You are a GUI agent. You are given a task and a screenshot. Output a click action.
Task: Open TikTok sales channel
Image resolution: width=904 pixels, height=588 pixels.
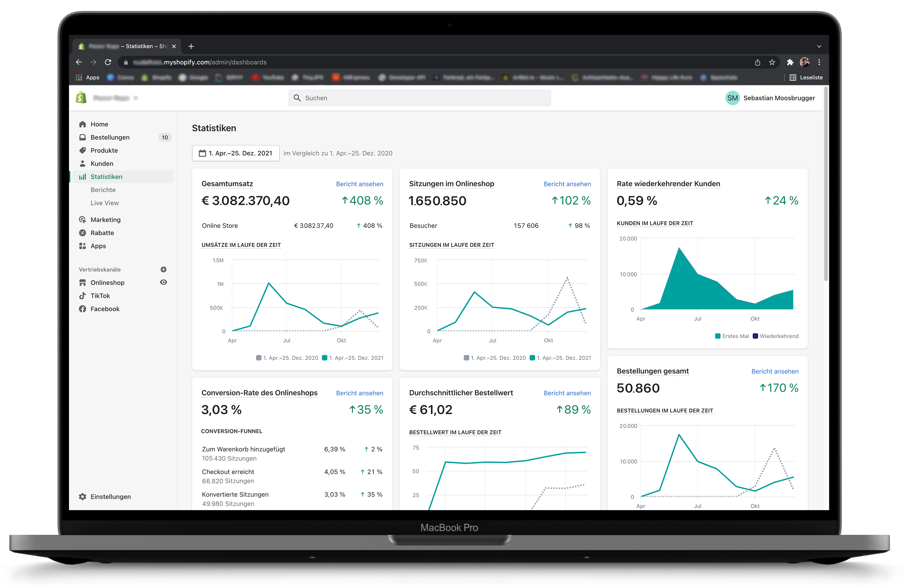click(100, 296)
